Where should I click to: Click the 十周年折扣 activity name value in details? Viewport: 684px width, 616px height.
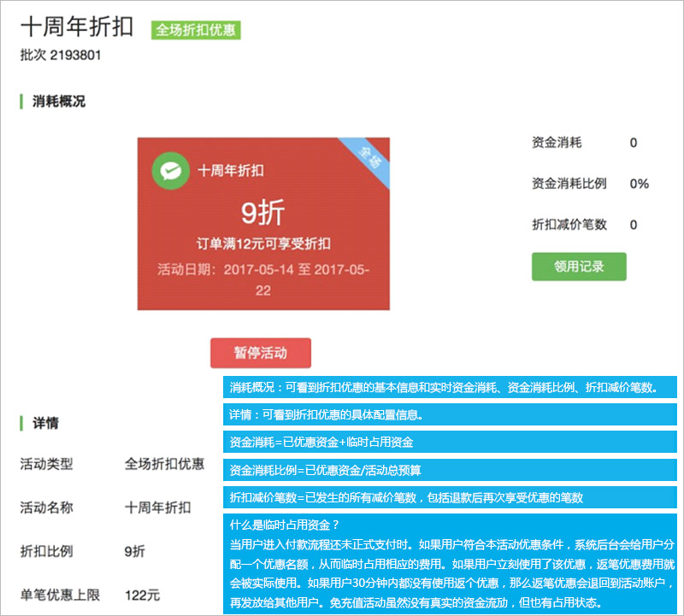[x=158, y=507]
